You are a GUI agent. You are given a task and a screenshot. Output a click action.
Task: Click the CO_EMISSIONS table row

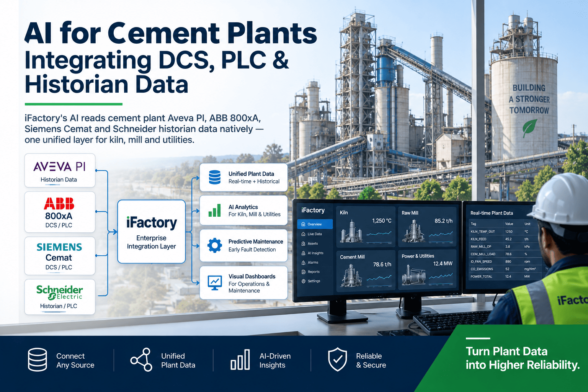[x=505, y=269]
